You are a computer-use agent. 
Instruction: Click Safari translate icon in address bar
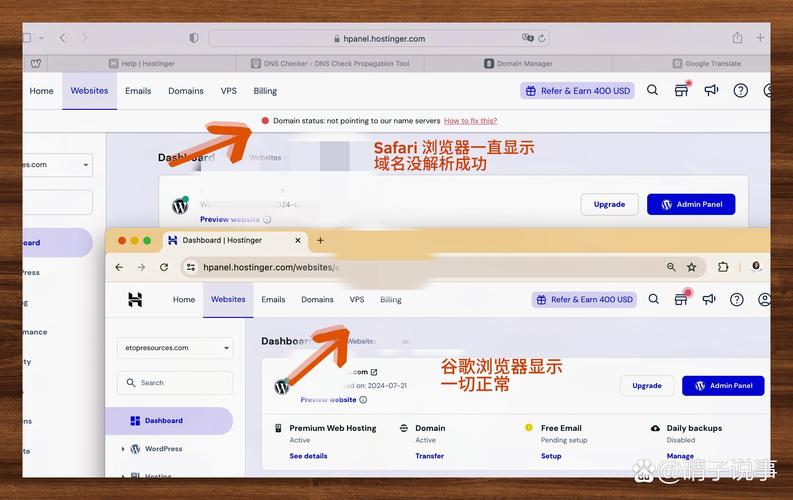pos(527,38)
